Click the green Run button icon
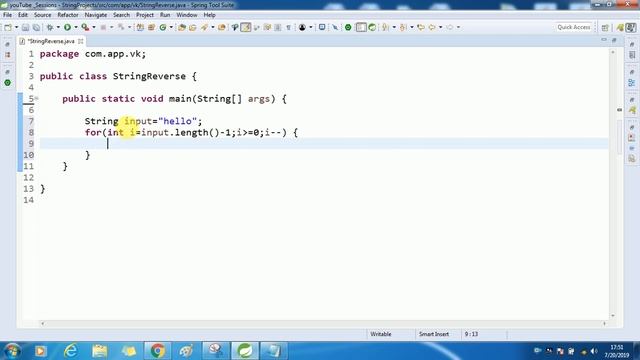640x360 pixels. [67, 27]
